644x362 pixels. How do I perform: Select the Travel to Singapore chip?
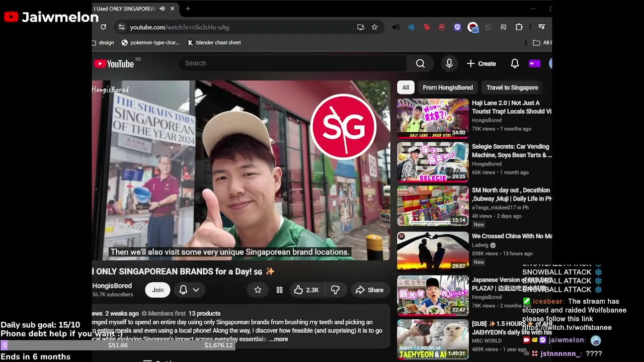coord(512,87)
